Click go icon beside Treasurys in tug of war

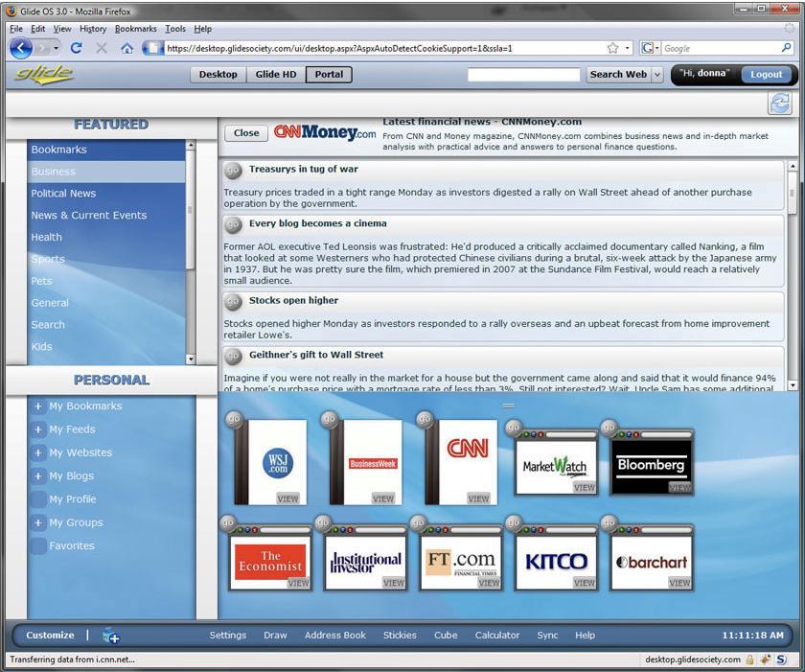(x=233, y=170)
